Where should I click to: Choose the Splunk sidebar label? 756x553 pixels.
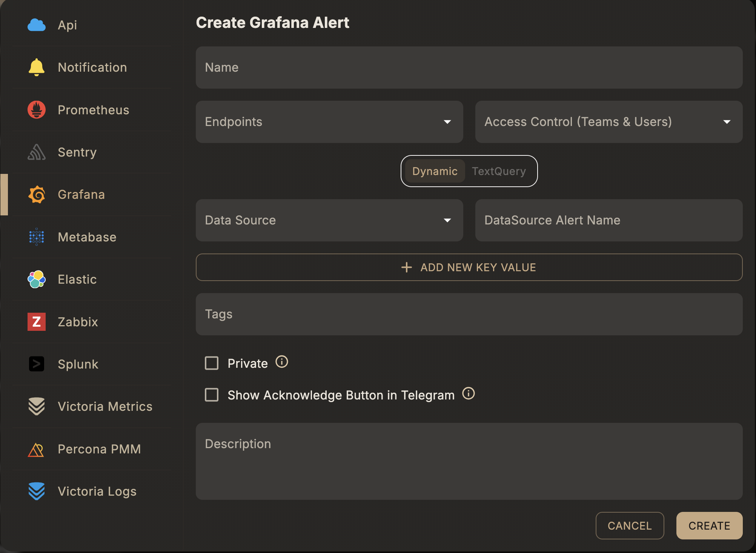point(78,364)
